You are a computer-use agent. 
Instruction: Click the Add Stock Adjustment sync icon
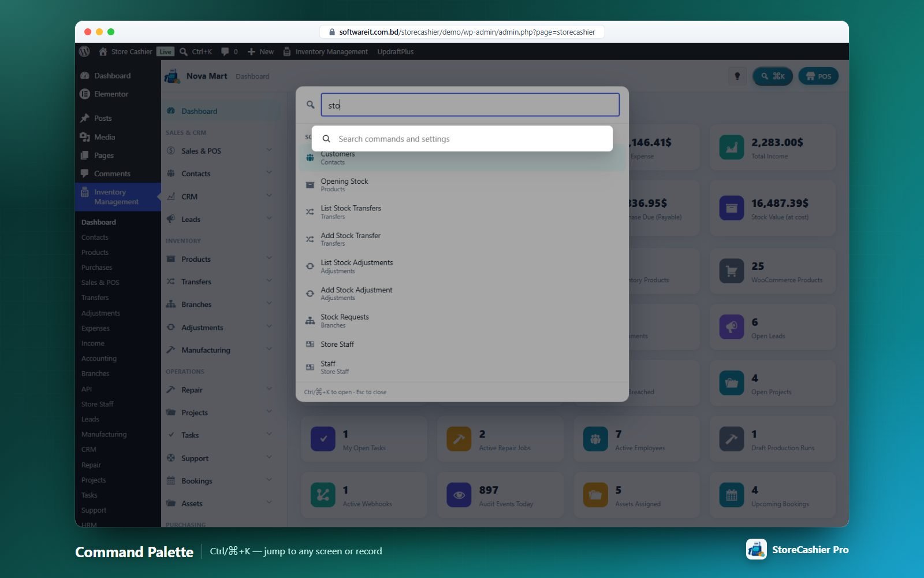tap(310, 294)
